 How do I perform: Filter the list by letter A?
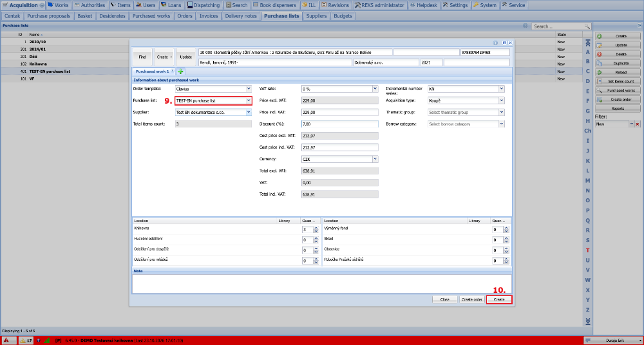[588, 52]
